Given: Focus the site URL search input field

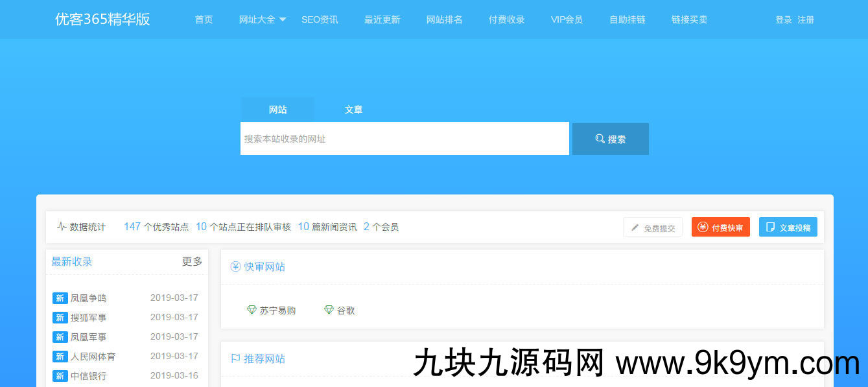Looking at the screenshot, I should tap(405, 139).
